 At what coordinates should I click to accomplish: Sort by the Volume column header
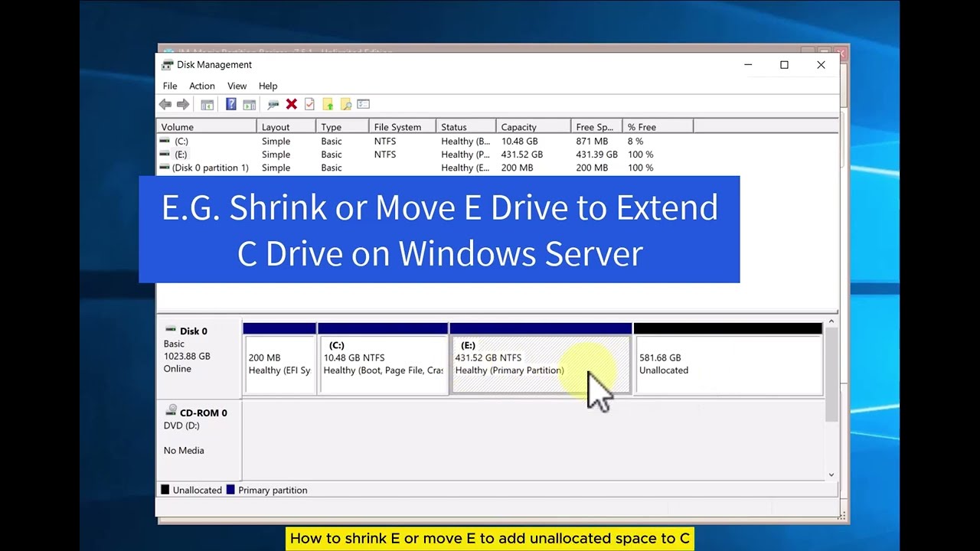(x=207, y=127)
